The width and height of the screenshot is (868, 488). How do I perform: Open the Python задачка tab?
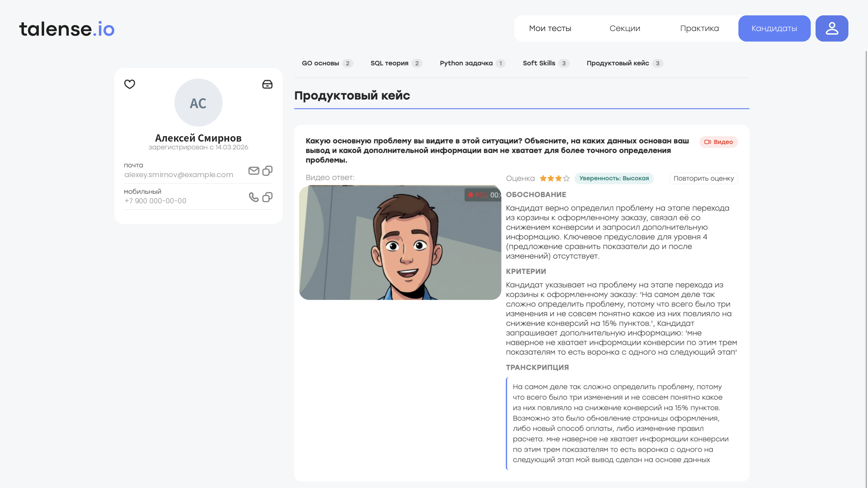(472, 63)
